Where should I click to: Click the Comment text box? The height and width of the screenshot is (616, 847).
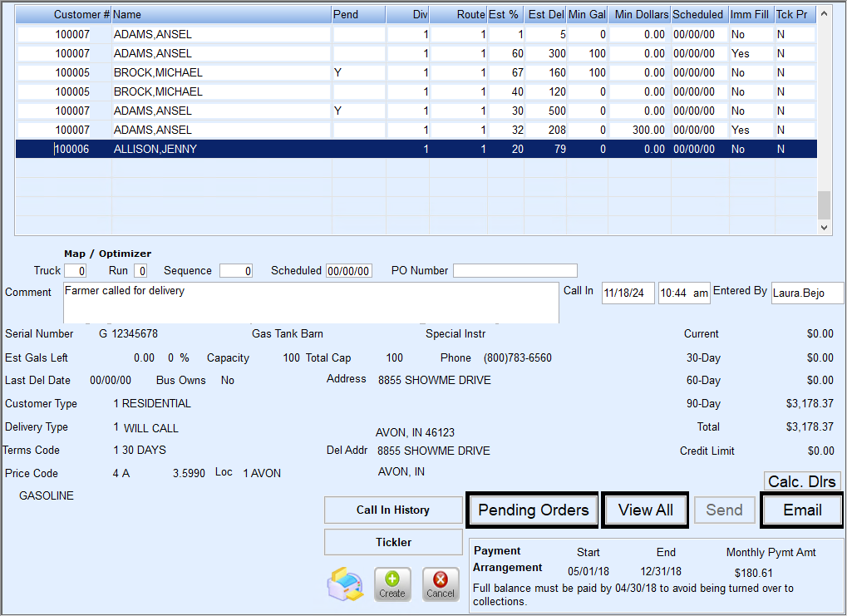[311, 303]
